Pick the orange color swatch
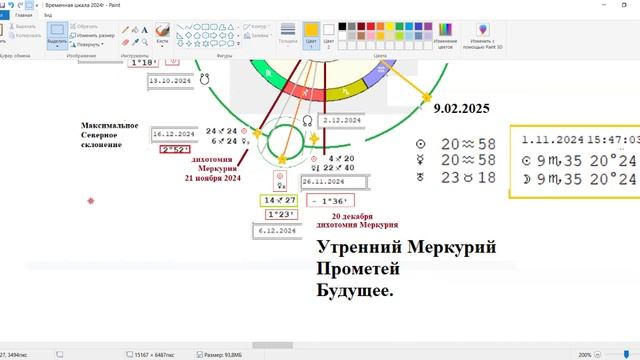 pos(380,27)
